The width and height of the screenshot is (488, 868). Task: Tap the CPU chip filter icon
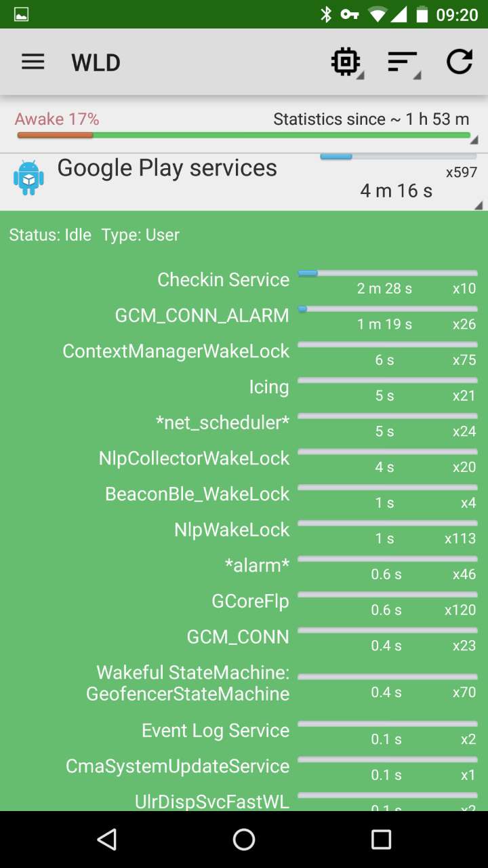click(346, 62)
